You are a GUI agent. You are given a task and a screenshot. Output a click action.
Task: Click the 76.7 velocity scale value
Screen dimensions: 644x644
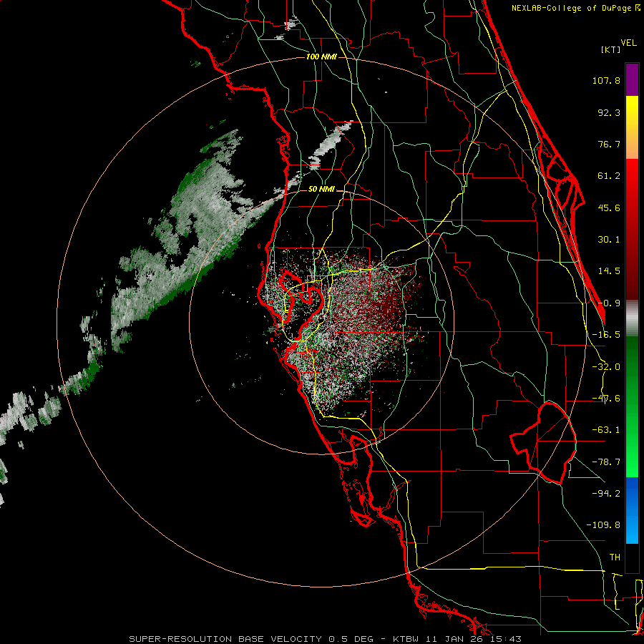[x=609, y=144]
